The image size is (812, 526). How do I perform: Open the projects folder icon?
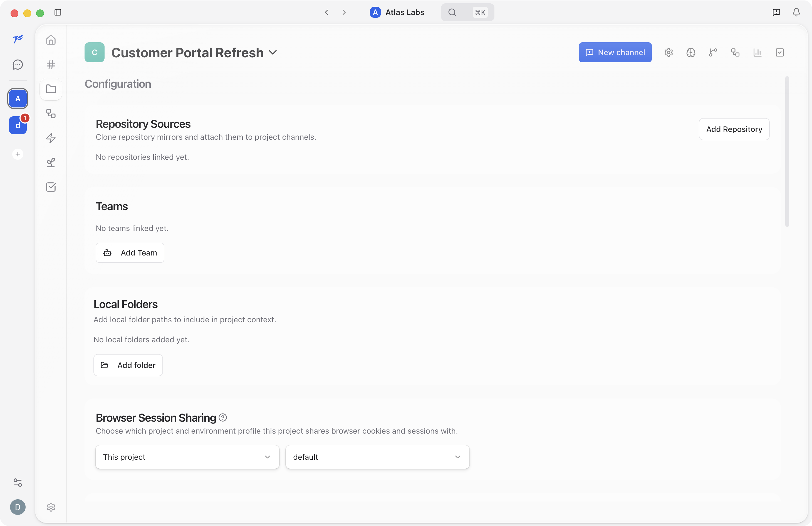pos(51,89)
